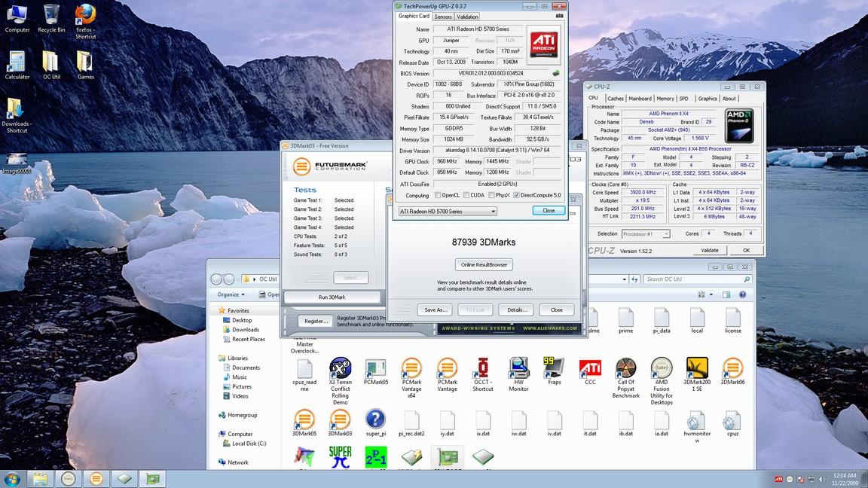The image size is (868, 488).
Task: Select Call Of Pripyat Benchmark icon
Action: tap(625, 378)
